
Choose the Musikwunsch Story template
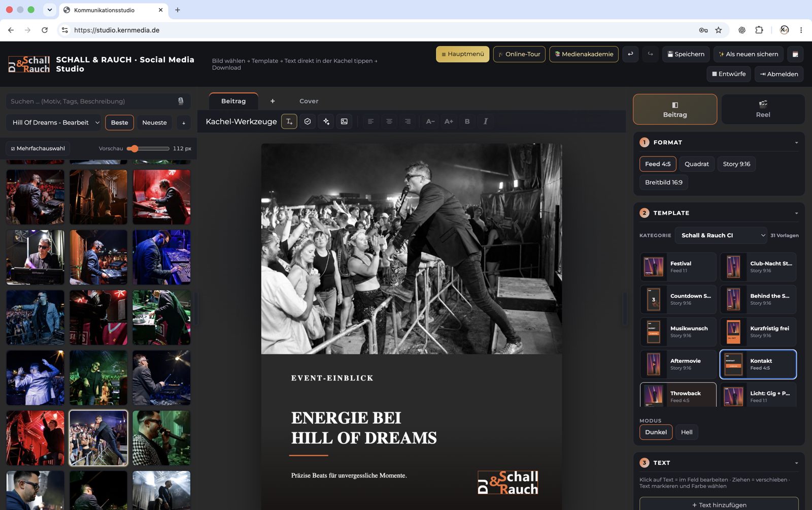pos(678,332)
